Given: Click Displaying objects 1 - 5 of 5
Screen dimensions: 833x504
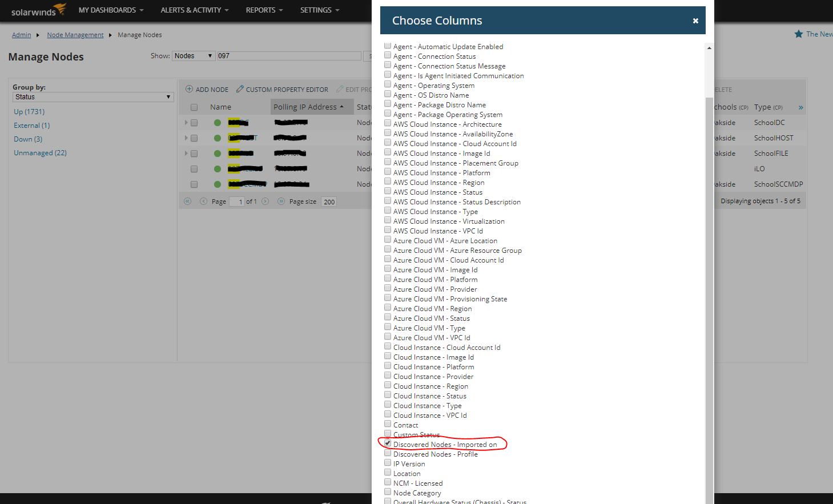Looking at the screenshot, I should coord(760,201).
